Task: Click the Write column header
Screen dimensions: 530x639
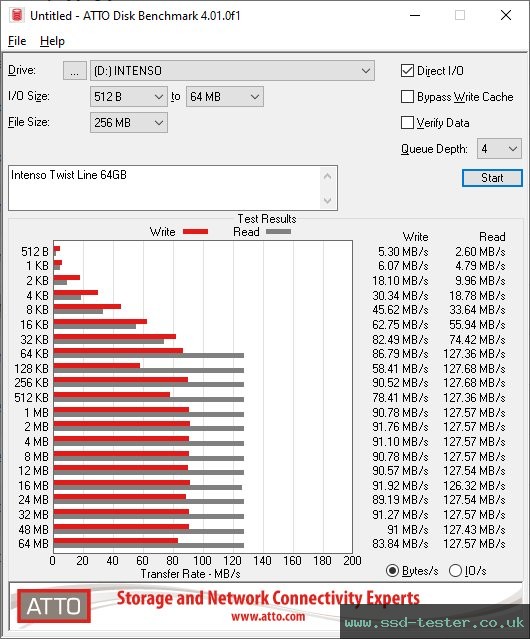Action: coord(415,237)
